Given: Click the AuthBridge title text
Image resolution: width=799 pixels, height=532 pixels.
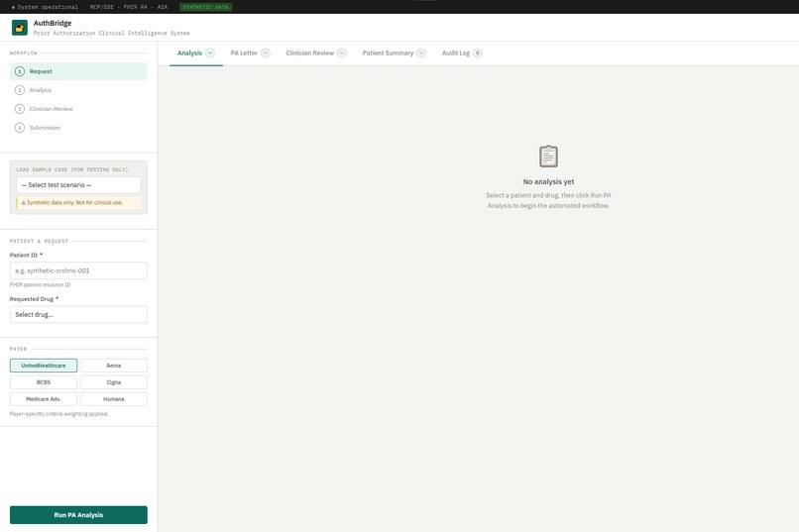Looking at the screenshot, I should click(53, 23).
